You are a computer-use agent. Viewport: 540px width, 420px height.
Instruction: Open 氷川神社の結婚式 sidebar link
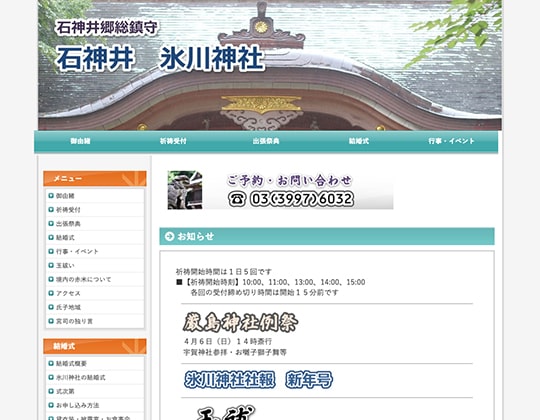click(81, 378)
